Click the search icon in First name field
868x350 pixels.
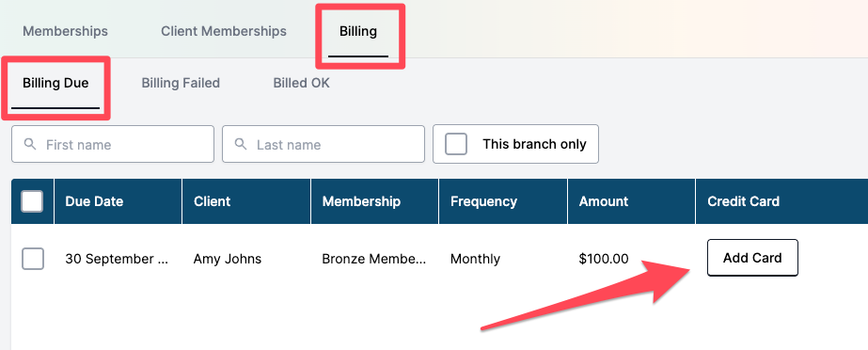pos(30,145)
